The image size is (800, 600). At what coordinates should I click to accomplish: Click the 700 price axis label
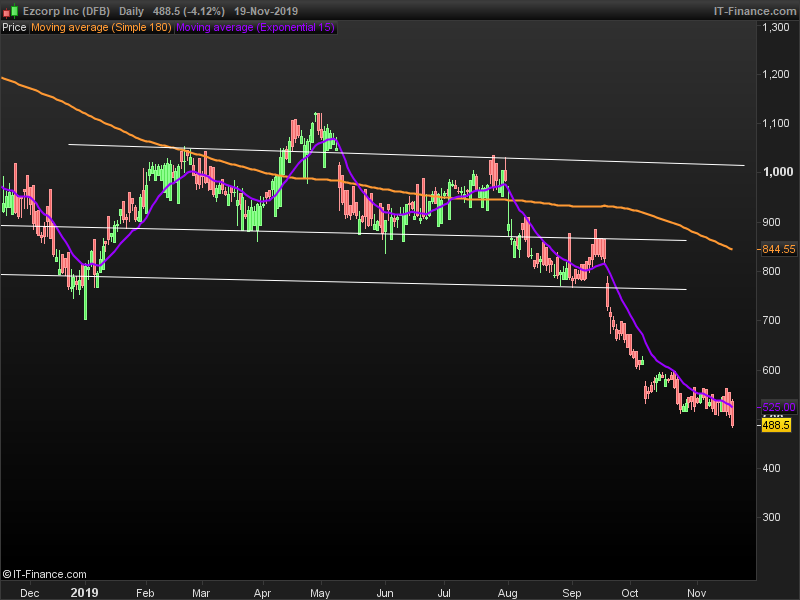(771, 320)
